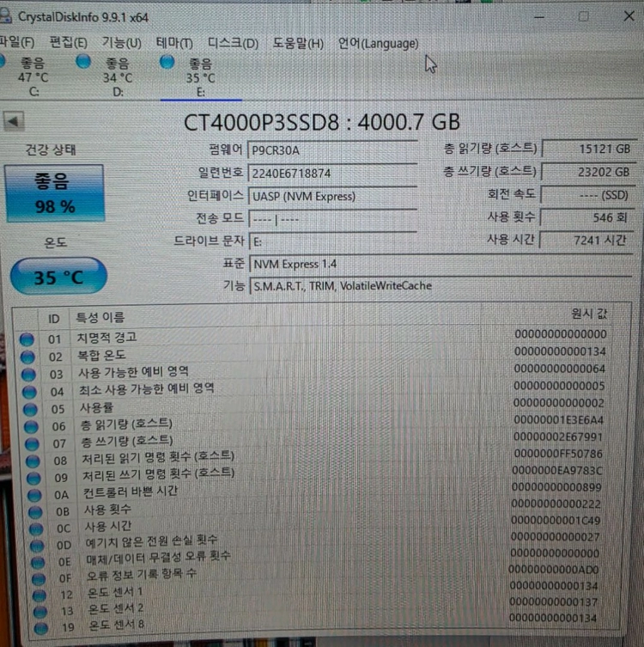Click raw value 0000000FF50786

pos(558,454)
